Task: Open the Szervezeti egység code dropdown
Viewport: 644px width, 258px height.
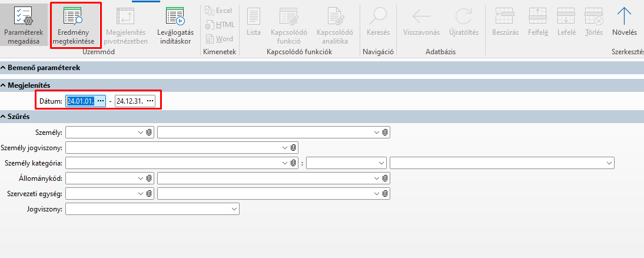Action: click(140, 193)
